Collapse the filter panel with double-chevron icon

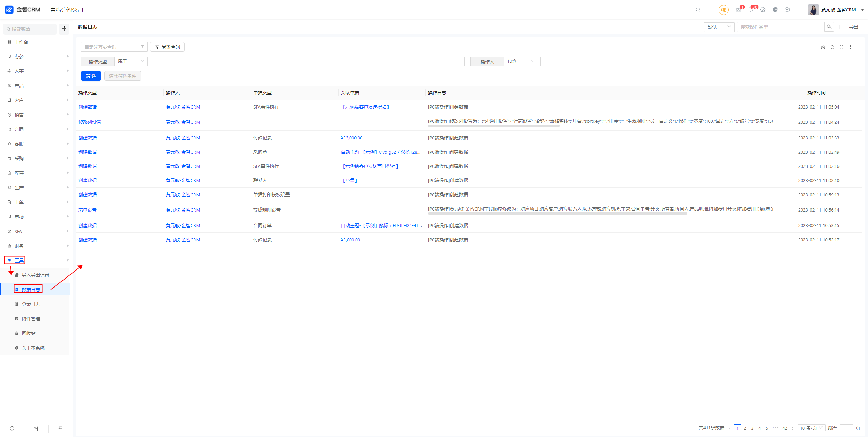[823, 47]
